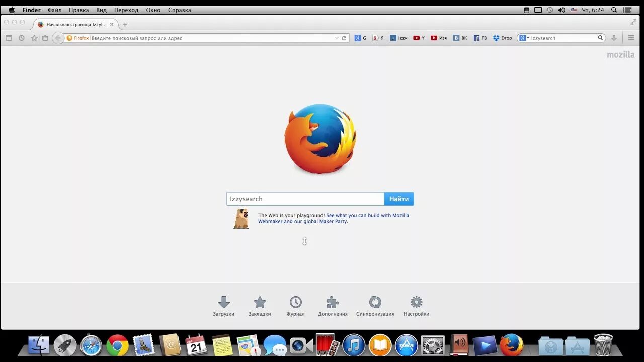Screen dimensions: 644x362
Task: Click the reload button in the address bar
Action: pos(344,38)
